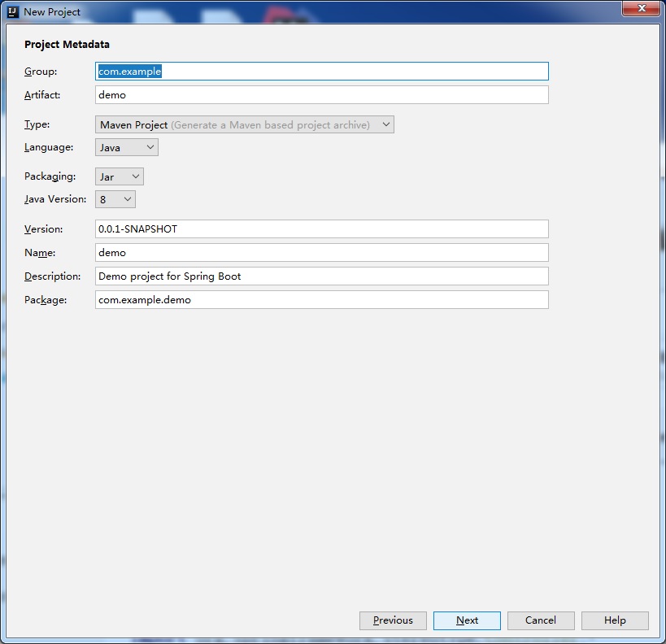Click the Name input field
Image resolution: width=666 pixels, height=644 pixels.
coord(321,253)
